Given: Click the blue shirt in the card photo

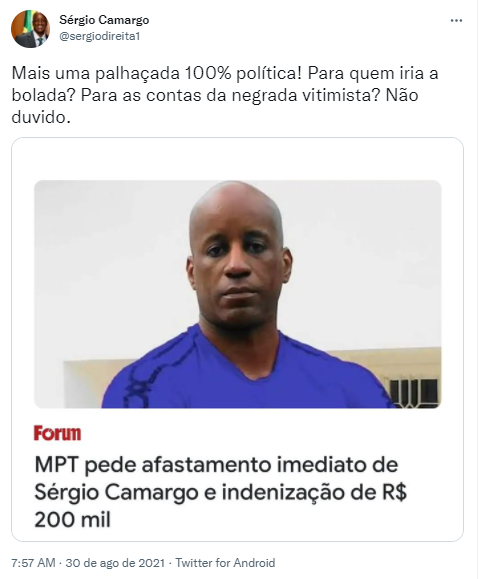Looking at the screenshot, I should tap(244, 373).
